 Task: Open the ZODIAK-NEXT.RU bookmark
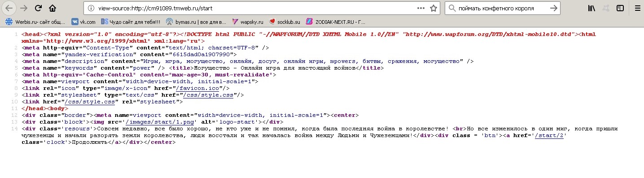pyautogui.click(x=336, y=21)
